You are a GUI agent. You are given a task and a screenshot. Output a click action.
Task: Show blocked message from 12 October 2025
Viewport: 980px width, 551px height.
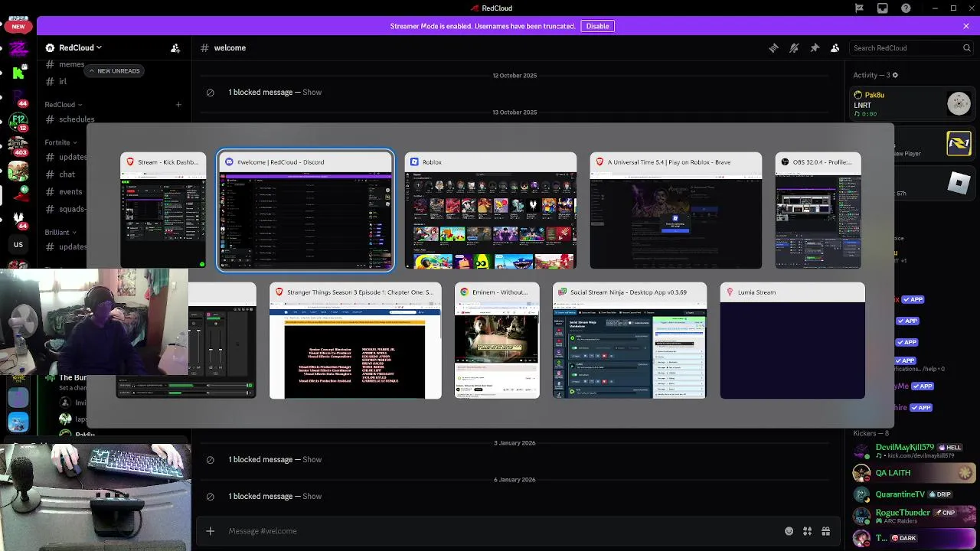pos(312,92)
